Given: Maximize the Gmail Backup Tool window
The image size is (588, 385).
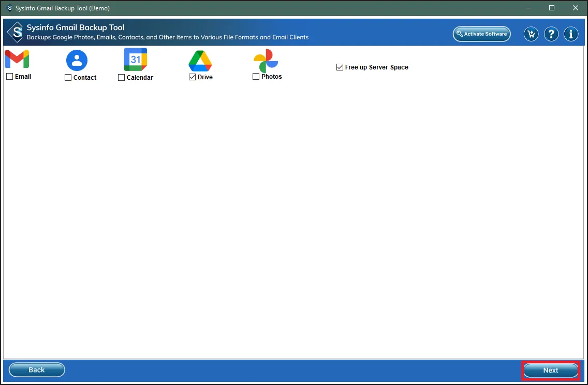Looking at the screenshot, I should (x=552, y=8).
